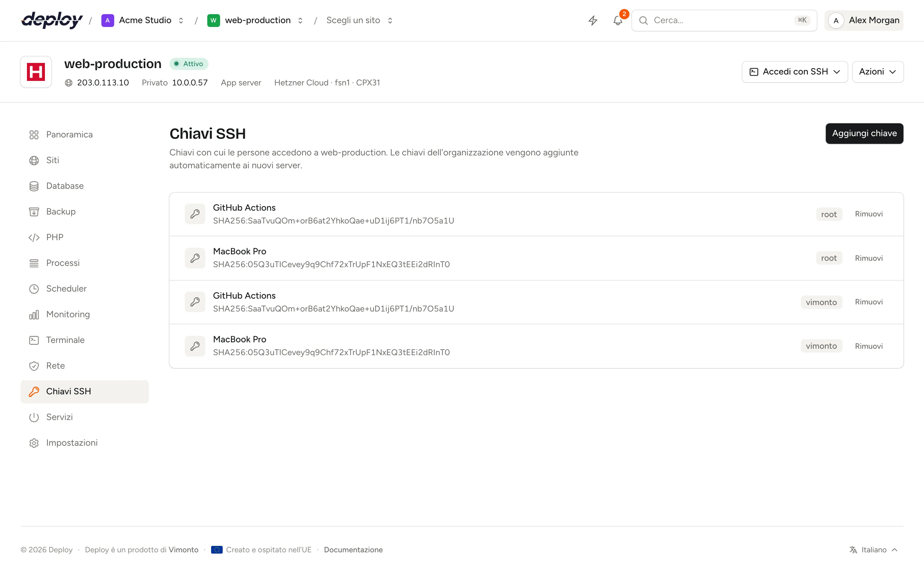Open the Alex Morgan account menu
Screen dimensions: 924x578
[x=864, y=20]
